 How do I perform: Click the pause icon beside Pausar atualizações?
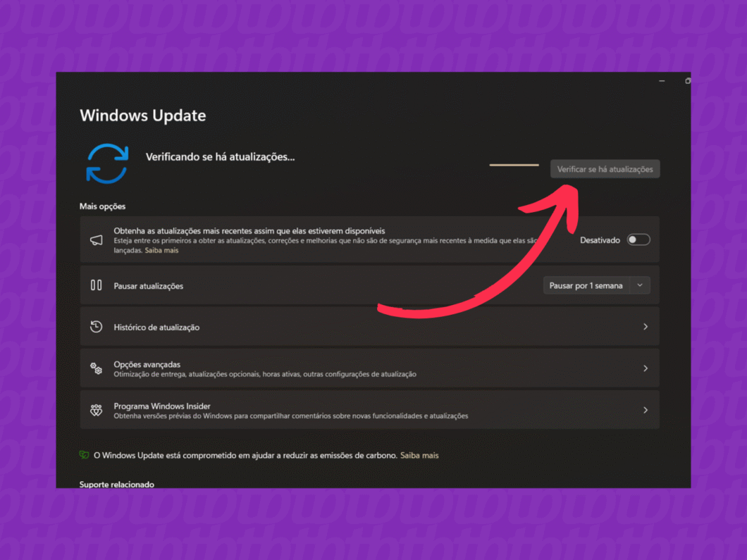pyautogui.click(x=97, y=285)
